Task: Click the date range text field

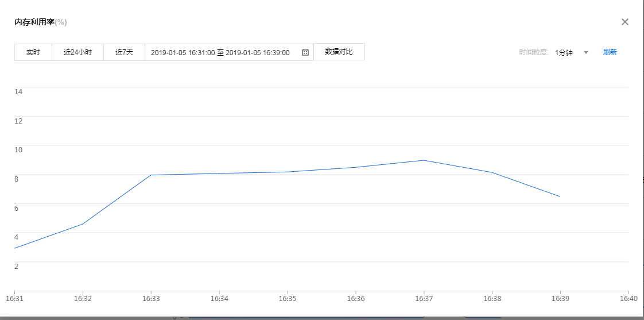Action: (x=220, y=52)
